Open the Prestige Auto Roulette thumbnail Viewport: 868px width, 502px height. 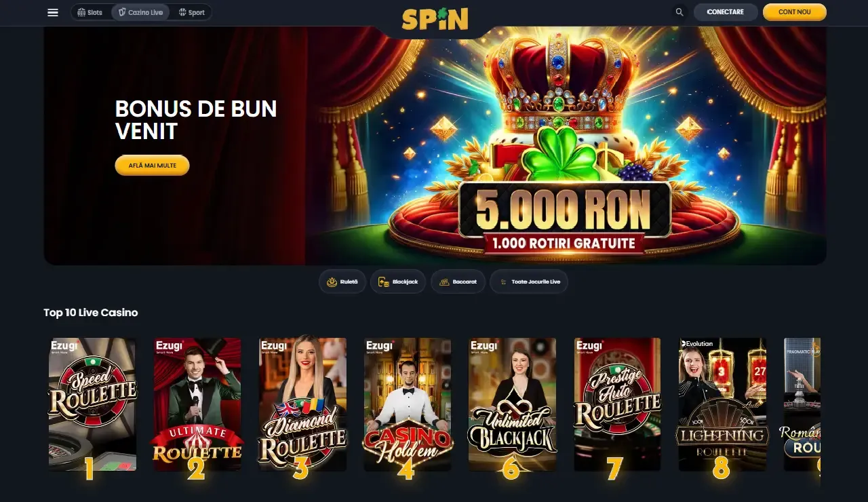617,404
